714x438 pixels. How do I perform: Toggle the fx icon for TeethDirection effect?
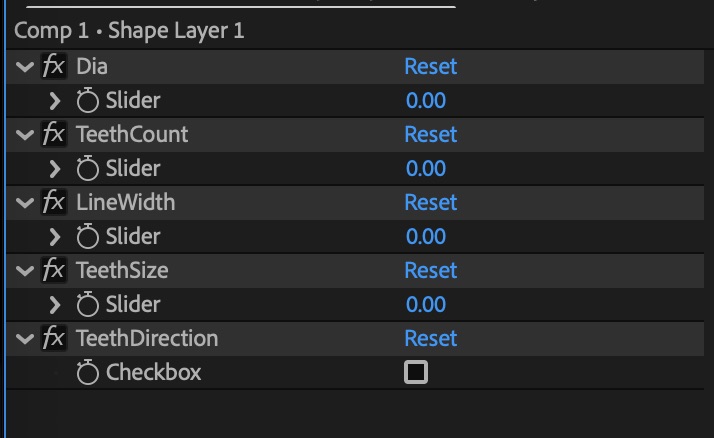pyautogui.click(x=53, y=339)
